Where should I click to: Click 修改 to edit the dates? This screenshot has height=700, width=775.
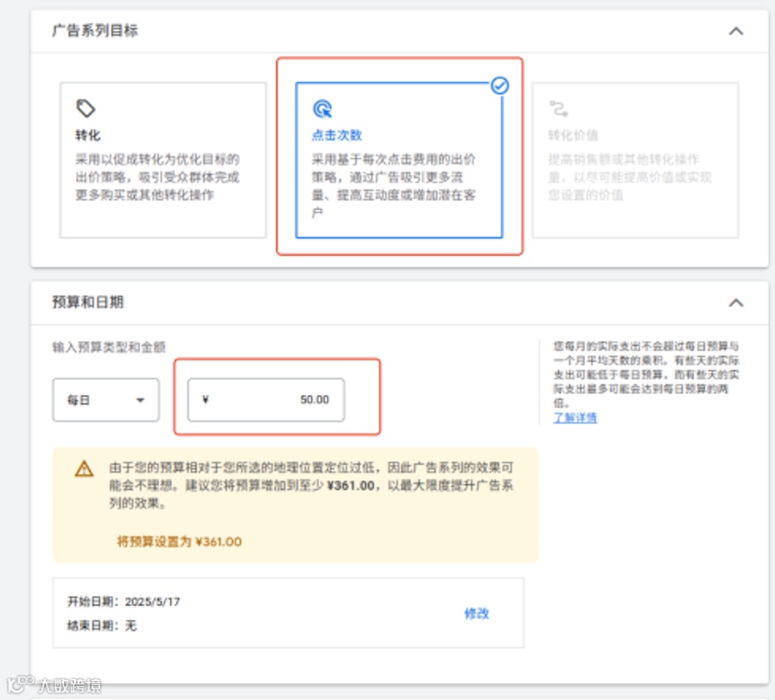click(477, 613)
